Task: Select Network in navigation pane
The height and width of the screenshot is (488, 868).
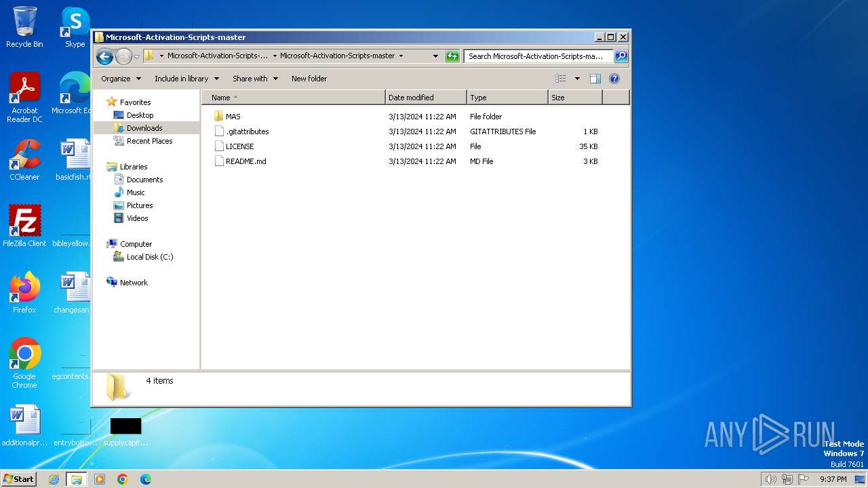Action: [x=134, y=283]
